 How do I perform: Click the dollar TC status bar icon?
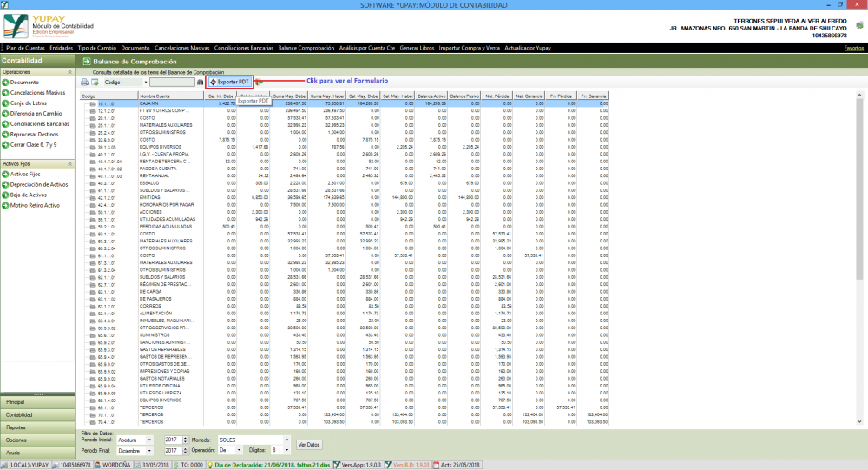(x=176, y=465)
